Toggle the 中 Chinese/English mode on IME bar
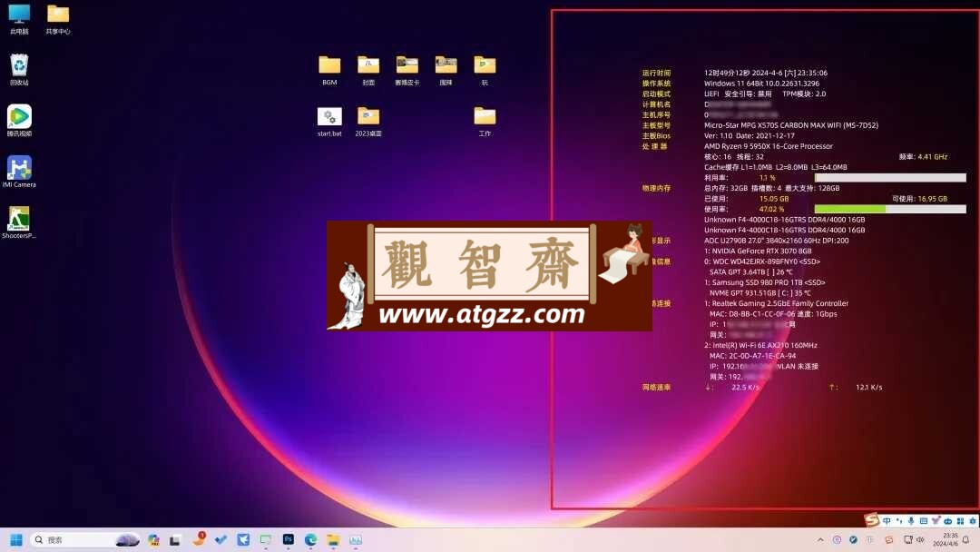The image size is (980, 552). pyautogui.click(x=887, y=521)
